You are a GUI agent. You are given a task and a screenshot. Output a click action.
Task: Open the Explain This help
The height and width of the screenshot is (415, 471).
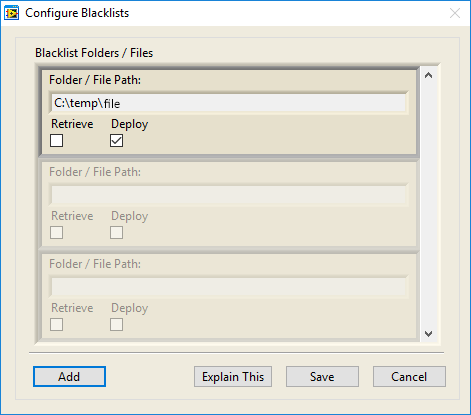click(233, 377)
